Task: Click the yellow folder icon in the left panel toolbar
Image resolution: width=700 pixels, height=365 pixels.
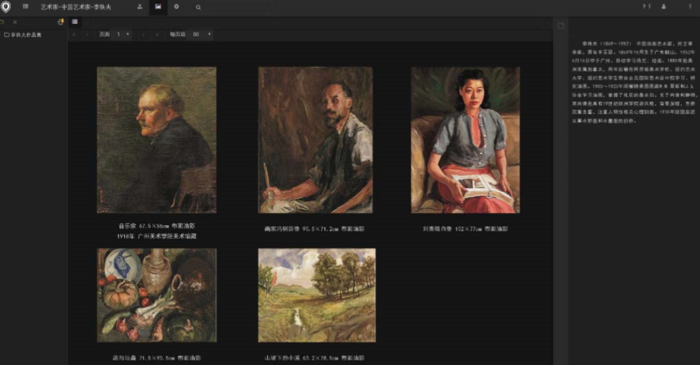Action: pos(2,21)
